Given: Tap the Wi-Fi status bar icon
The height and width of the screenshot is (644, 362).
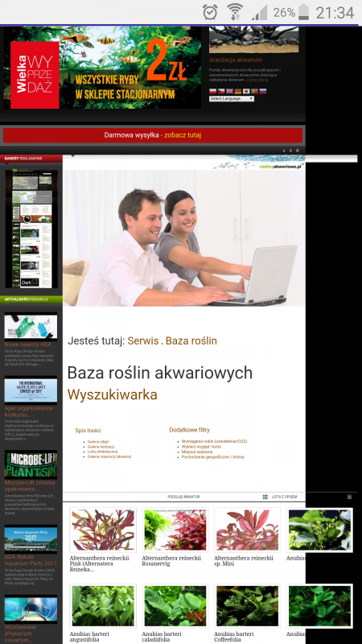Looking at the screenshot, I should [235, 12].
